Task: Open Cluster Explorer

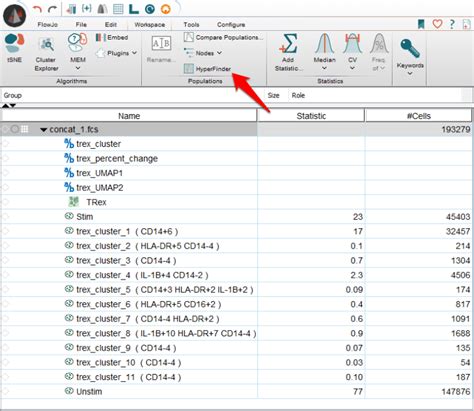Action: 46,54
